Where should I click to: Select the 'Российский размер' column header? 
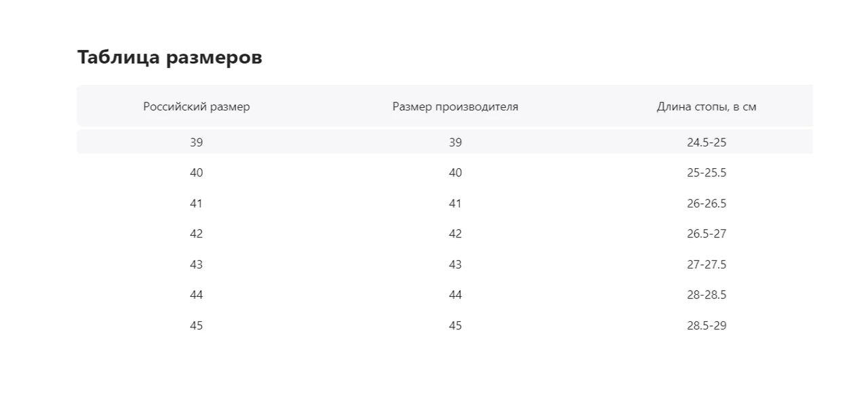pyautogui.click(x=197, y=106)
